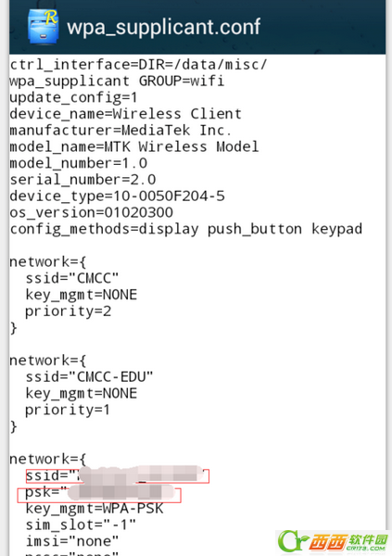Select the manufacturer=MediaTek Inc. line
The image size is (392, 556).
pyautogui.click(x=120, y=130)
